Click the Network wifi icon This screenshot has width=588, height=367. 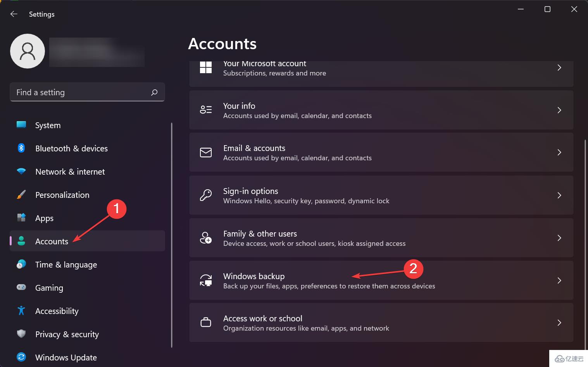(x=21, y=171)
